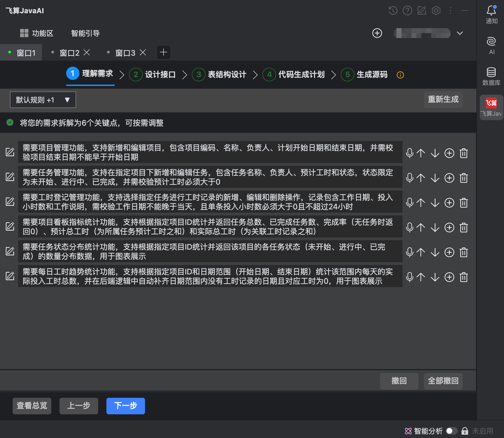Move the 任务管理功能 row up
The height and width of the screenshot is (438, 504).
(421, 178)
